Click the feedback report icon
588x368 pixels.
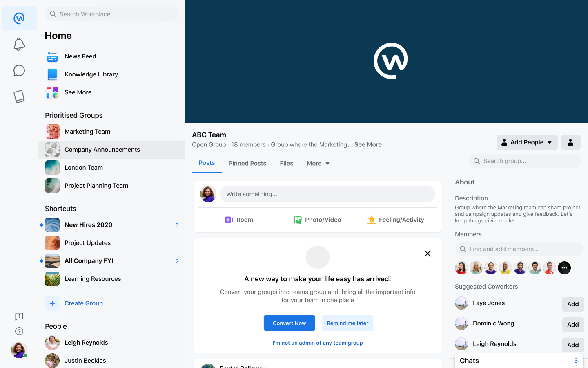click(x=19, y=316)
